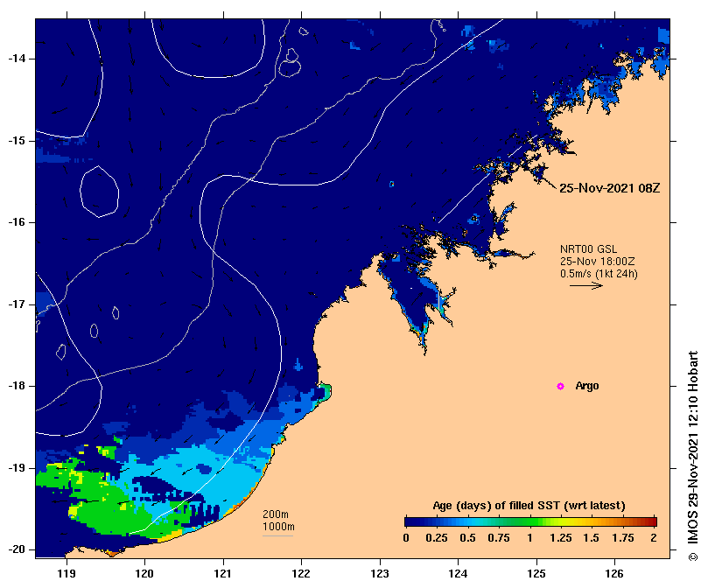The image size is (708, 588).
Task: Click longitude axis label '119'
Action: coord(67,574)
